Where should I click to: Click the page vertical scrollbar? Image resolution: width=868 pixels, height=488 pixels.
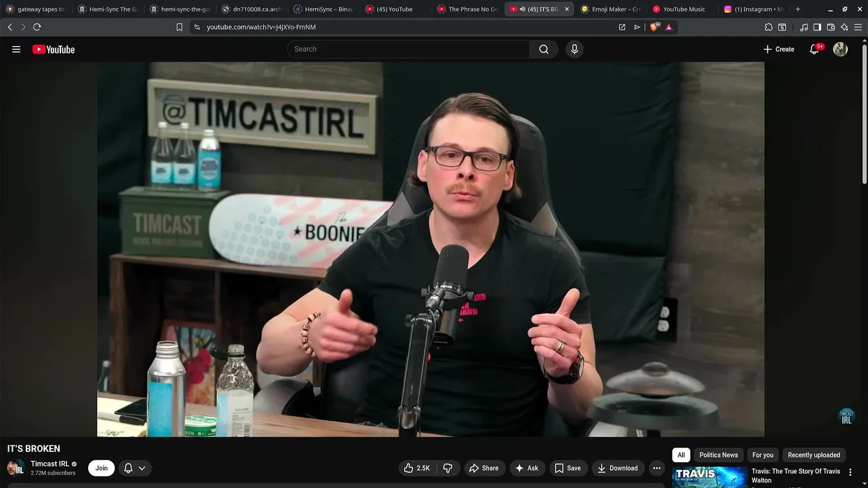[864, 113]
